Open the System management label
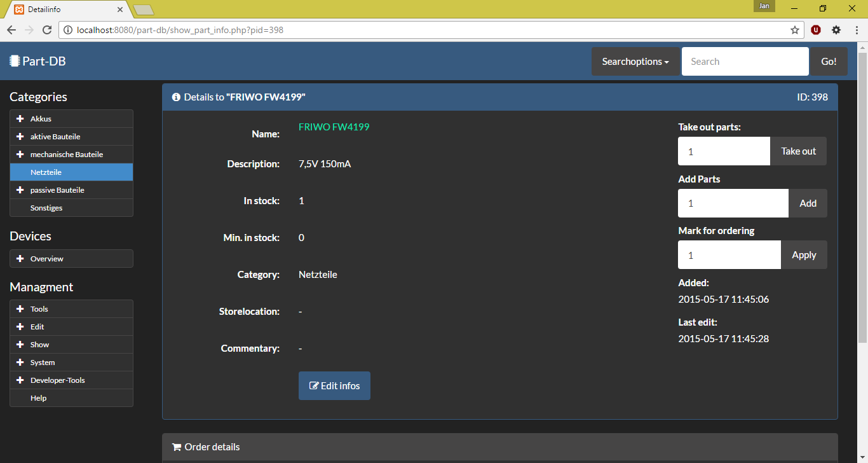The image size is (868, 463). [43, 363]
